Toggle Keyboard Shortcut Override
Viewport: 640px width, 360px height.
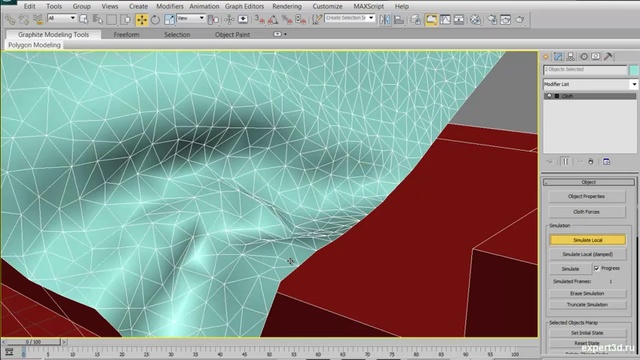[243, 19]
